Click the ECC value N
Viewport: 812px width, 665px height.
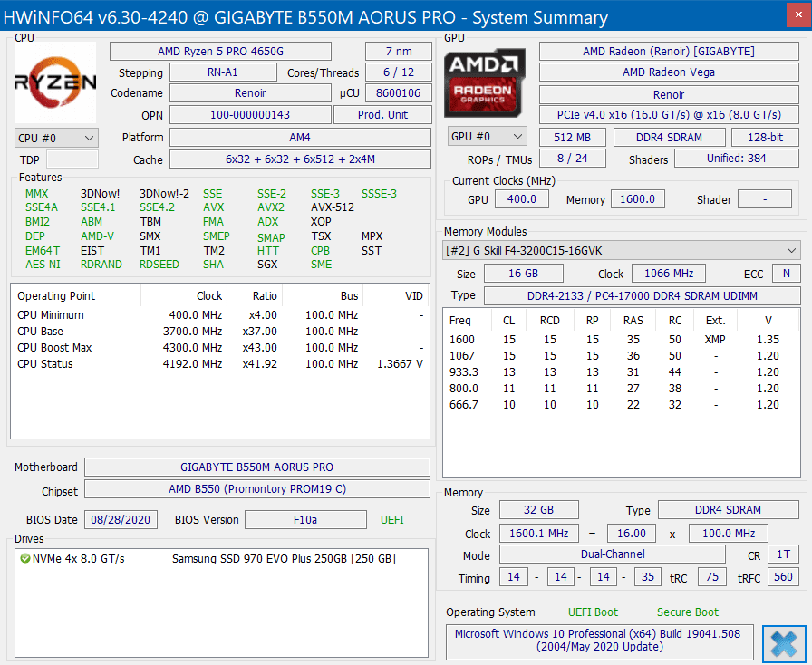(x=786, y=274)
